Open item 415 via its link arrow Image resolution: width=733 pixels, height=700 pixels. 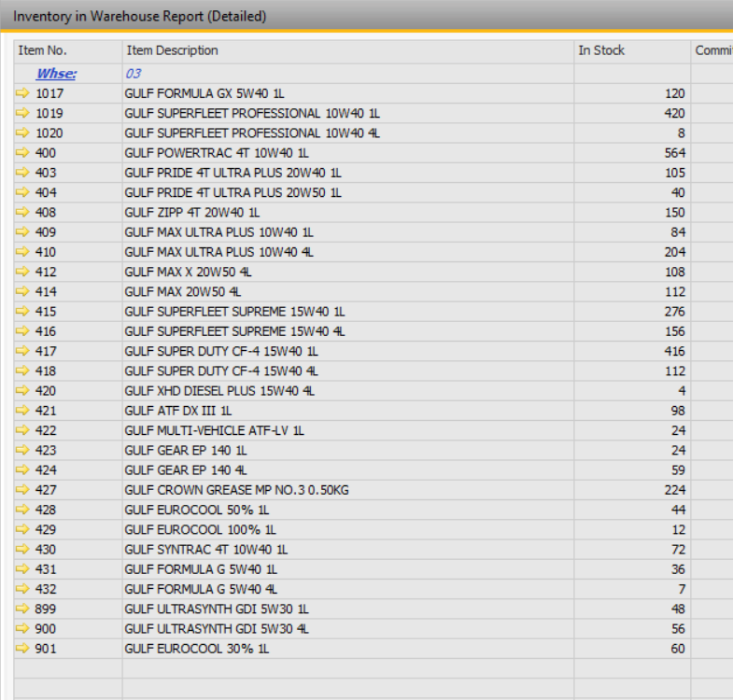23,312
